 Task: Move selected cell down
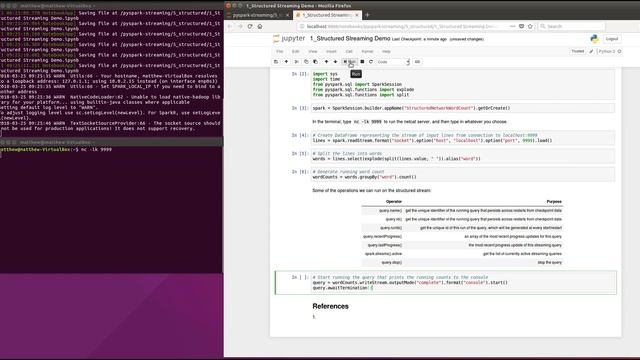coord(336,62)
